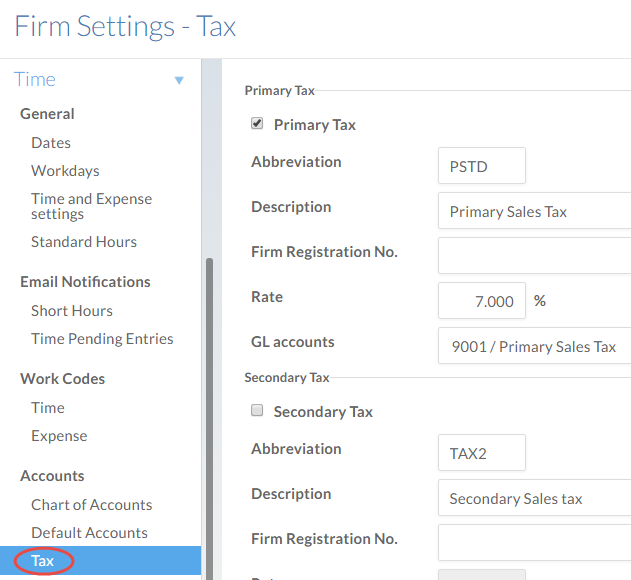631x580 pixels.
Task: Open Short Hours email notifications
Action: pos(72,311)
